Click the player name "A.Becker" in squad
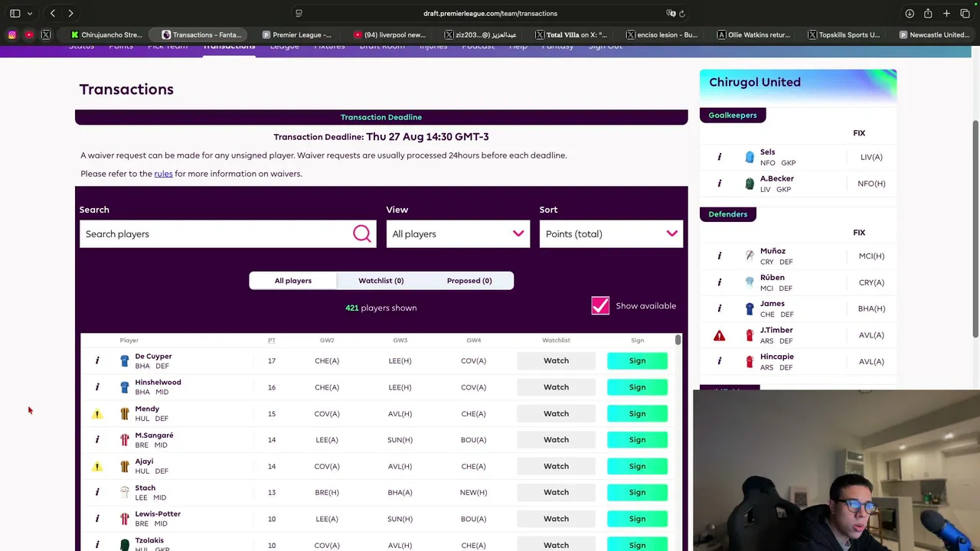 point(777,178)
